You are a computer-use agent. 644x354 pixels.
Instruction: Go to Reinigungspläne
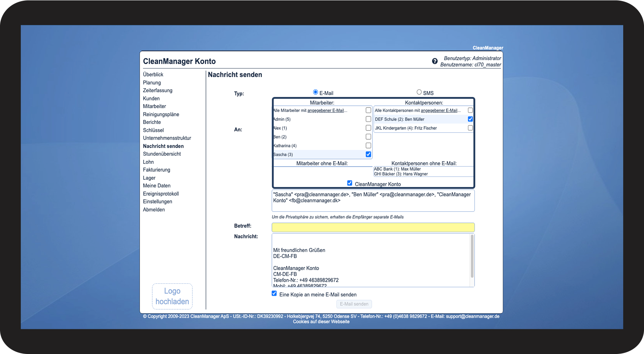pos(161,114)
